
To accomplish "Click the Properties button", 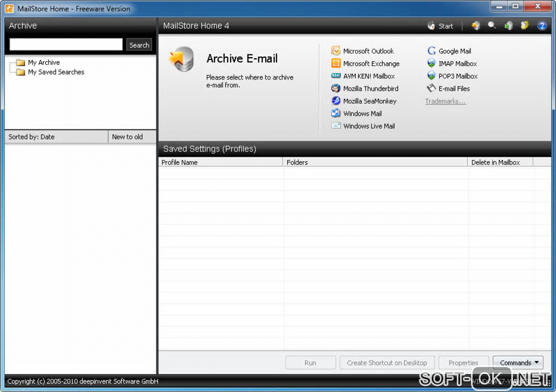I will [463, 363].
